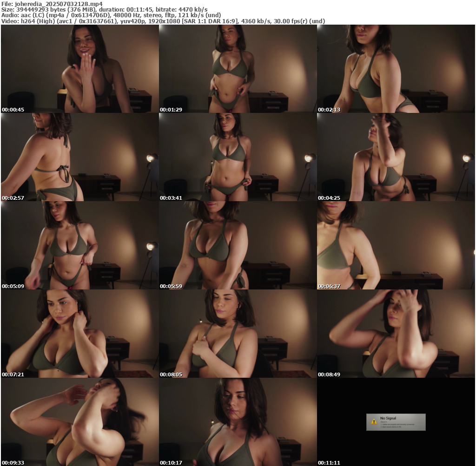Select the thumbnail at 00:06:37
This screenshot has width=476, height=466.
(396, 245)
